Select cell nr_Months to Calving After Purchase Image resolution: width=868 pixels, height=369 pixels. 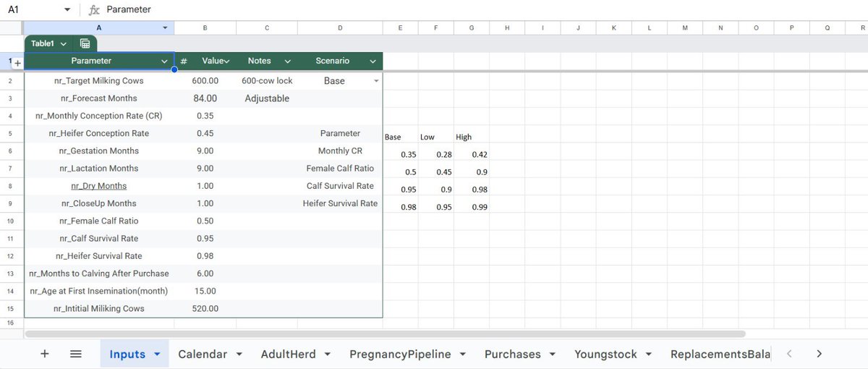pos(99,273)
